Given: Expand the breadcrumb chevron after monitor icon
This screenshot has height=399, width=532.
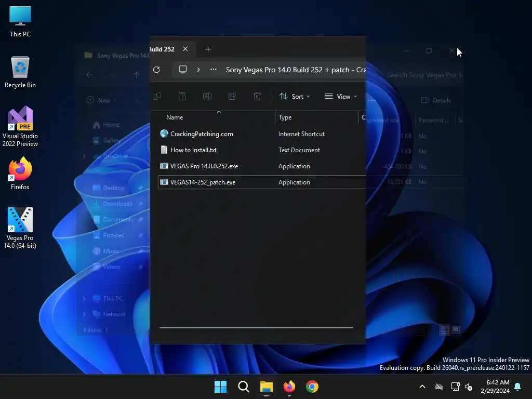Looking at the screenshot, I should (x=198, y=70).
